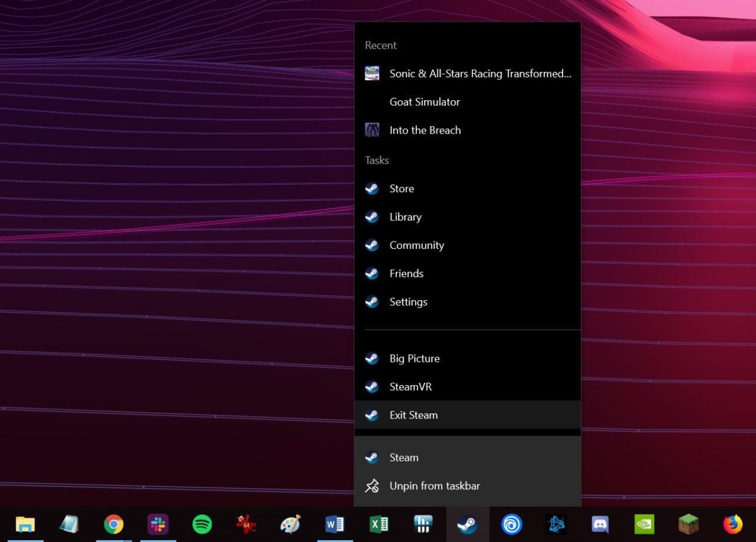Viewport: 756px width, 542px height.
Task: Open Microsoft Excel from the taskbar
Action: 379,524
